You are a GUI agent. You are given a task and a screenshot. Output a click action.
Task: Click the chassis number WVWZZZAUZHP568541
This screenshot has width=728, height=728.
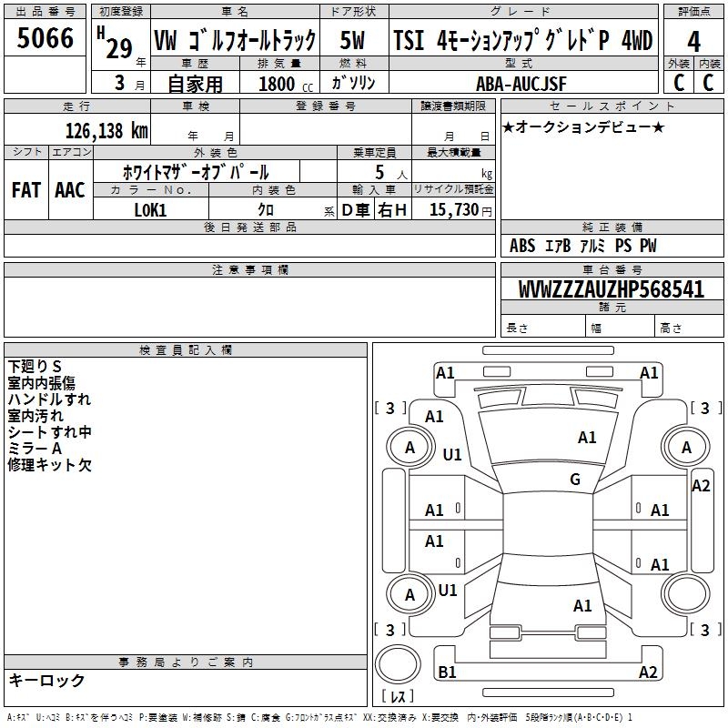612,289
